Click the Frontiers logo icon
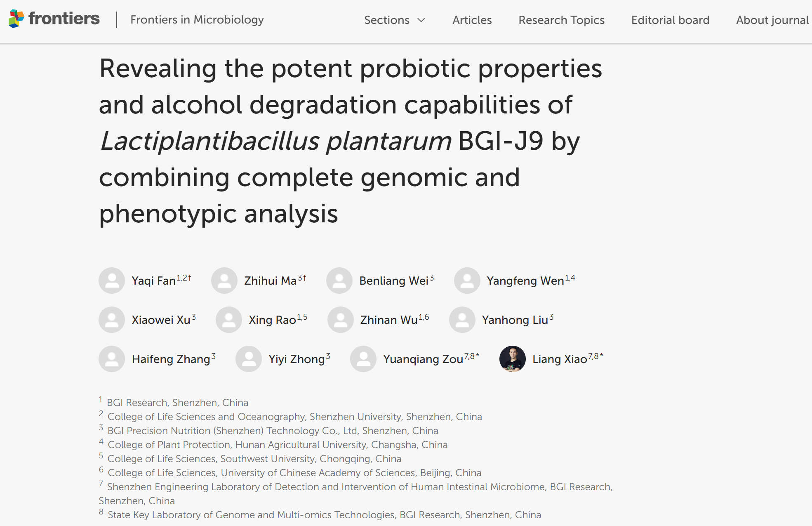This screenshot has width=812, height=526. coord(16,19)
